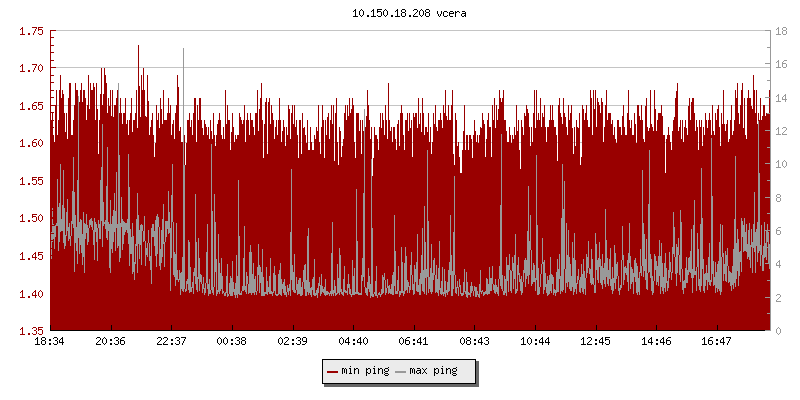Click the 18 label on right axis

pos(785,31)
